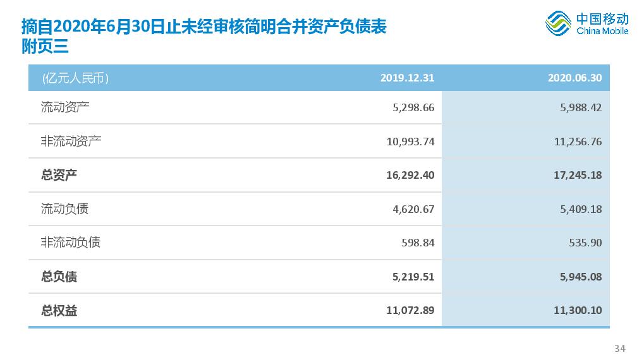This screenshot has width=644, height=362.
Task: Click the page number 34
Action: point(620,349)
